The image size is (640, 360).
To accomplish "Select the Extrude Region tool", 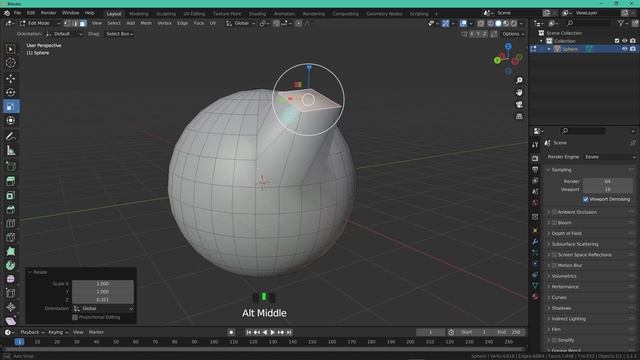I will click(11, 181).
